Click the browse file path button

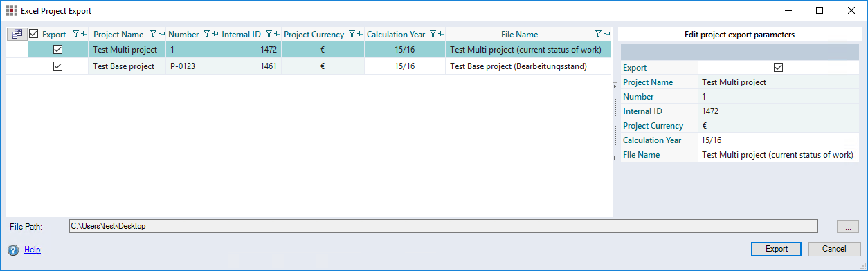847,226
